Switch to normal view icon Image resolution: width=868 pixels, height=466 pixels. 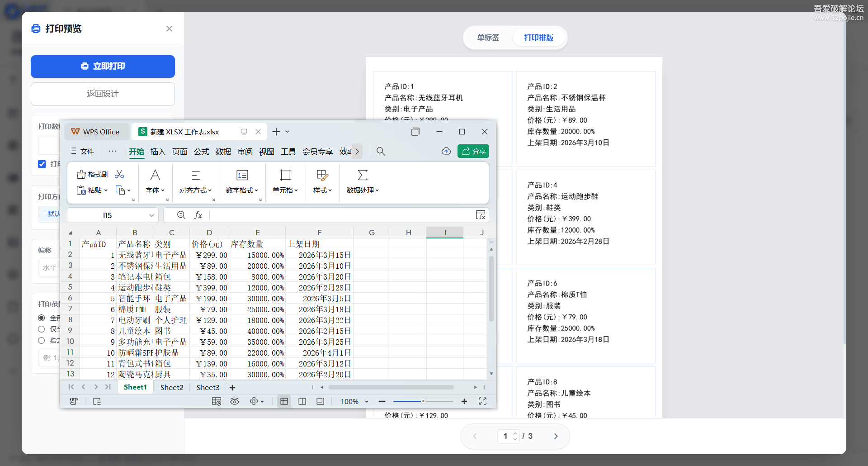coord(284,401)
